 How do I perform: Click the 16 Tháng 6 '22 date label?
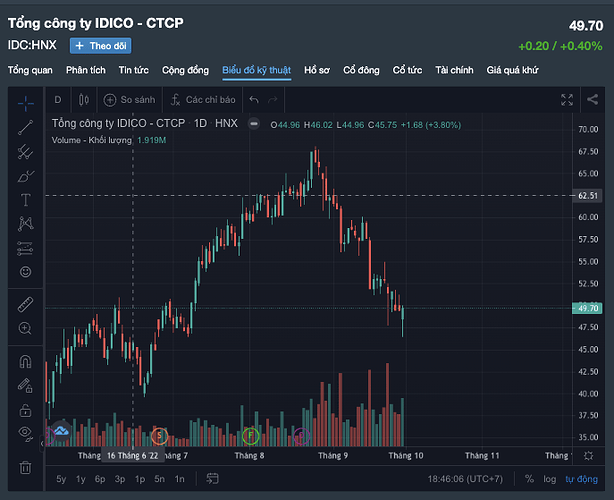click(132, 456)
